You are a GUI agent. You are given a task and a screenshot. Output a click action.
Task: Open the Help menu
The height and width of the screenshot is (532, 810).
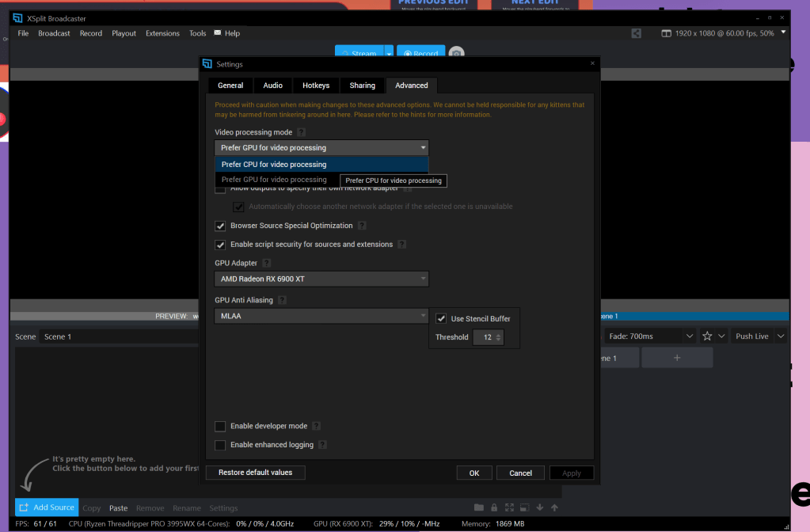coord(233,33)
